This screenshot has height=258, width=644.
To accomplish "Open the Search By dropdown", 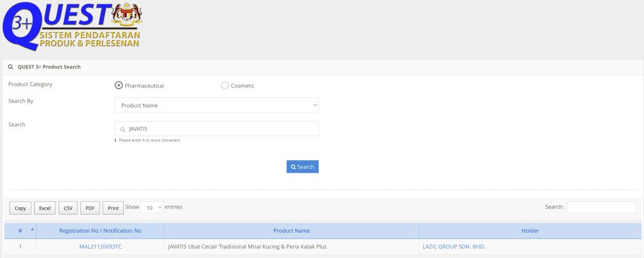I will pos(216,105).
